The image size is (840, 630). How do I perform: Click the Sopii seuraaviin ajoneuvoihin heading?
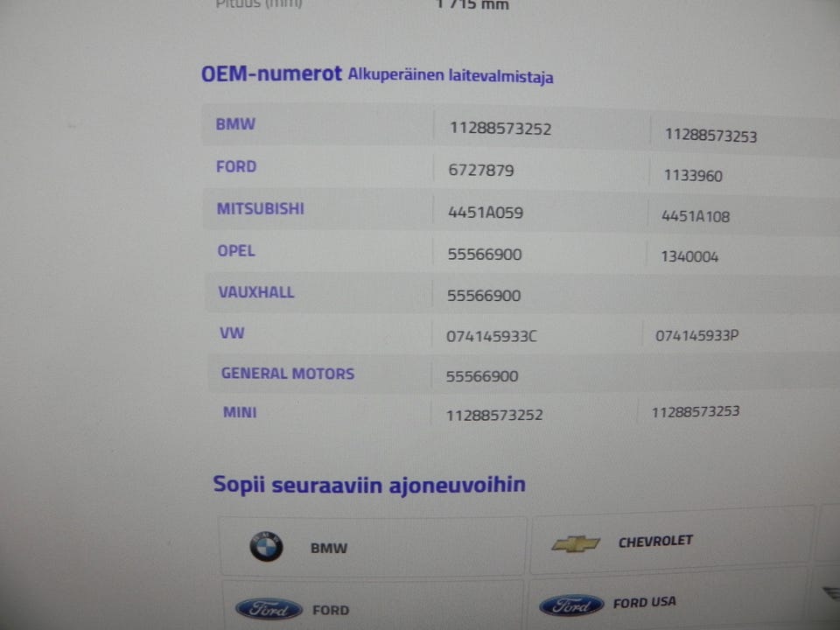(369, 485)
